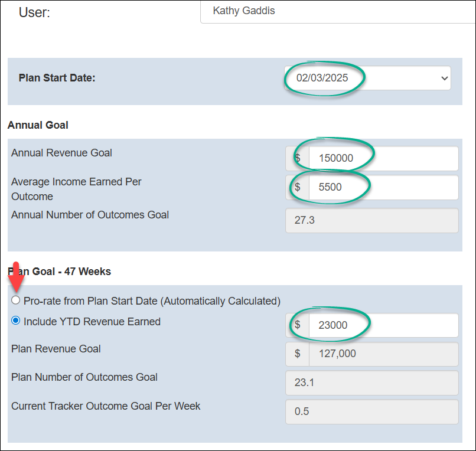
Task: Click the Average Income Earned Per Outcome input
Action: coord(383,187)
